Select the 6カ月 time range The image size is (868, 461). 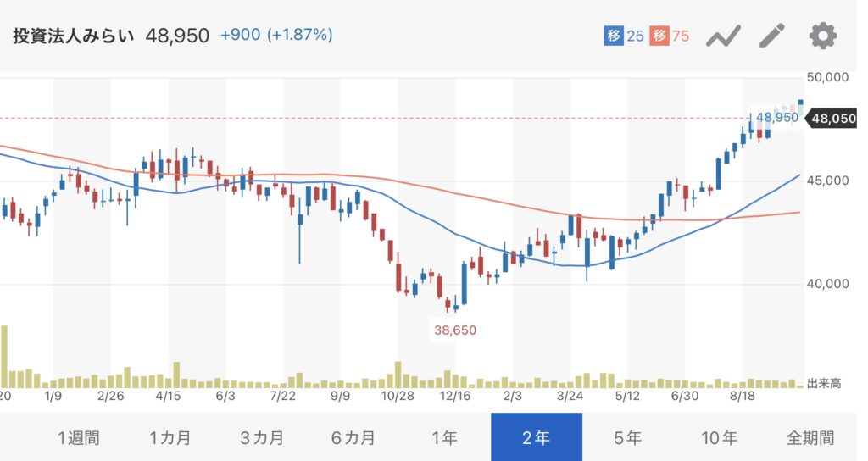353,438
